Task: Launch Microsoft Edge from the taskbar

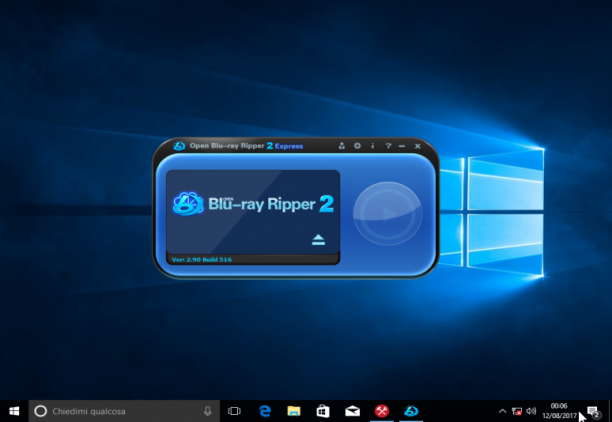Action: coord(265,411)
